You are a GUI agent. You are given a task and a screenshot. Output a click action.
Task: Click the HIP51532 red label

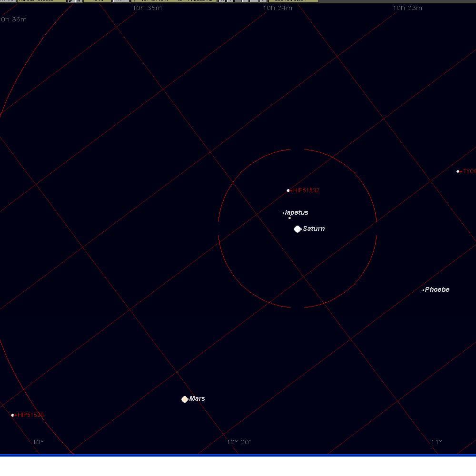pos(307,190)
